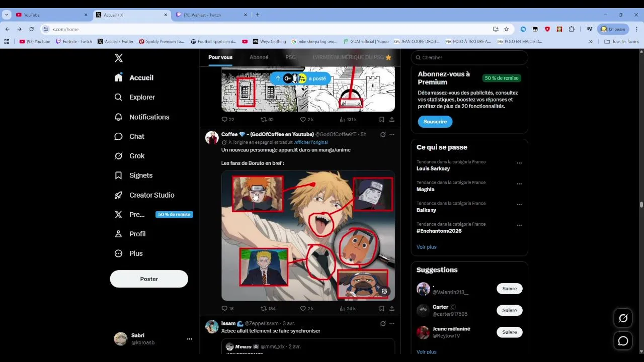
Task: Reply to the manga post with 22 comments
Action: pos(227,119)
